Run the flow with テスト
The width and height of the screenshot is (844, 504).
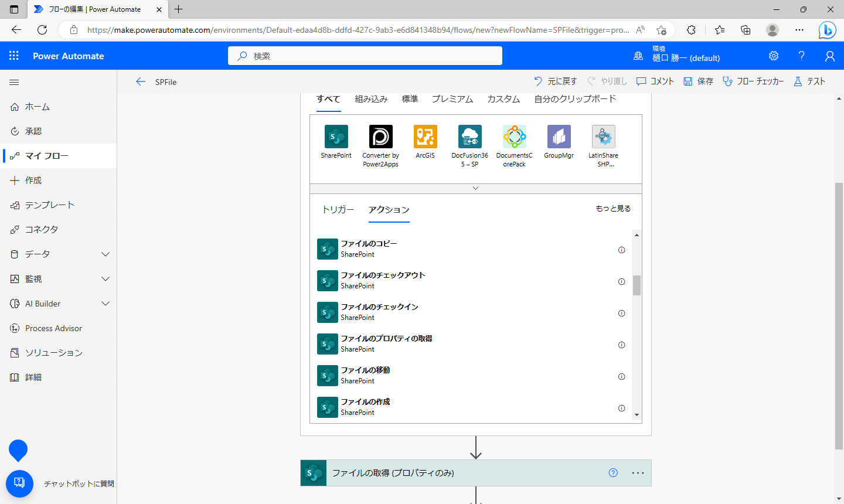tap(809, 81)
